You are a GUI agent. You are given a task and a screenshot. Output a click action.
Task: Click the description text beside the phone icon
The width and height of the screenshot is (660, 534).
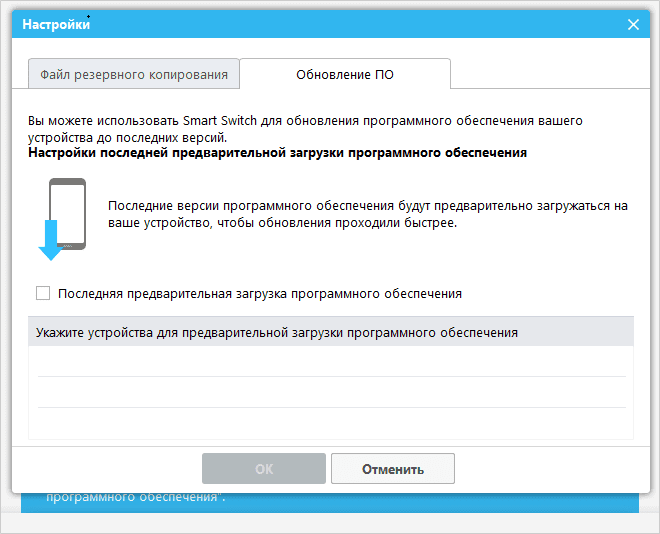[367, 214]
